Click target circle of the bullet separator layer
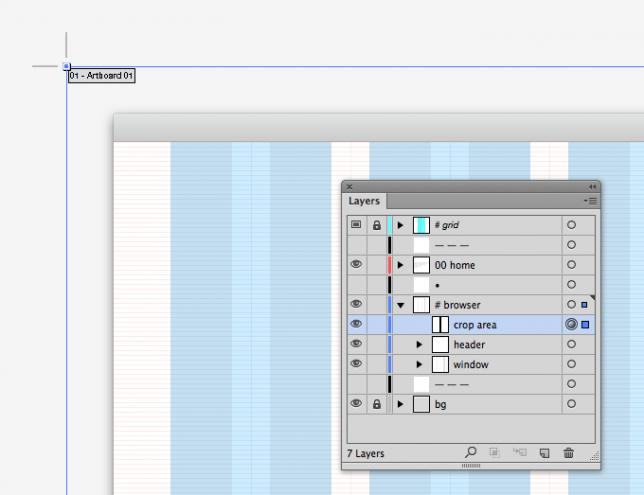 point(571,284)
